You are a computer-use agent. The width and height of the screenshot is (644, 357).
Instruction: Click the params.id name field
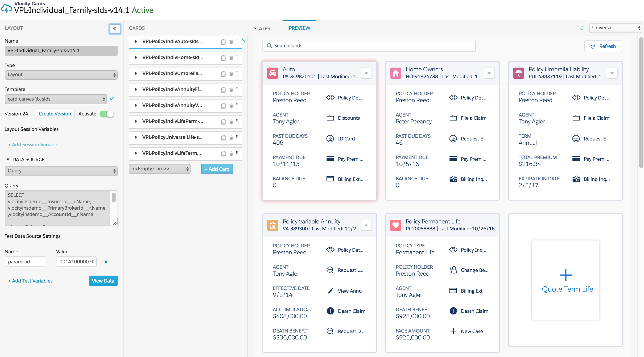25,261
